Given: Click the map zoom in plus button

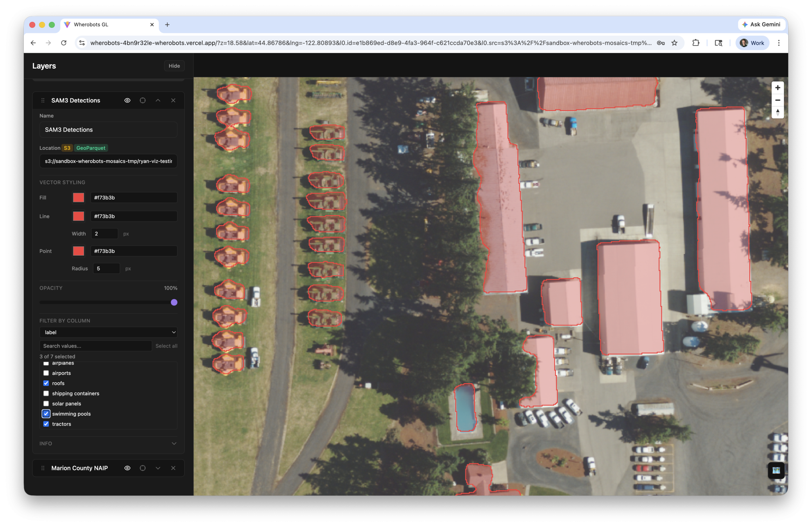Looking at the screenshot, I should 778,88.
